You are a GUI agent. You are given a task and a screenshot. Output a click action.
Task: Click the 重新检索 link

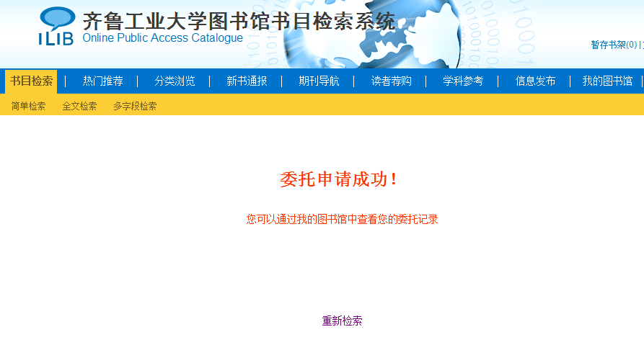click(x=342, y=321)
